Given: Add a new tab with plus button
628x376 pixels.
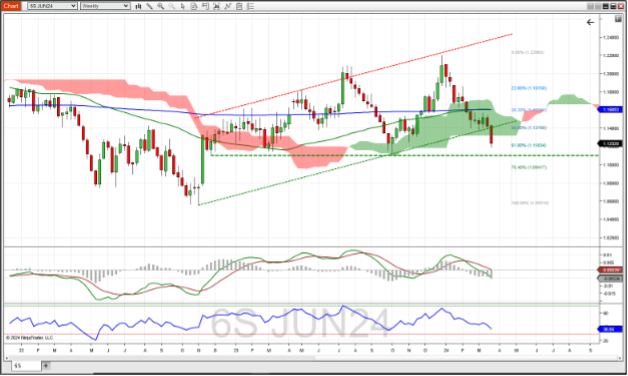Looking at the screenshot, I should pos(46,366).
